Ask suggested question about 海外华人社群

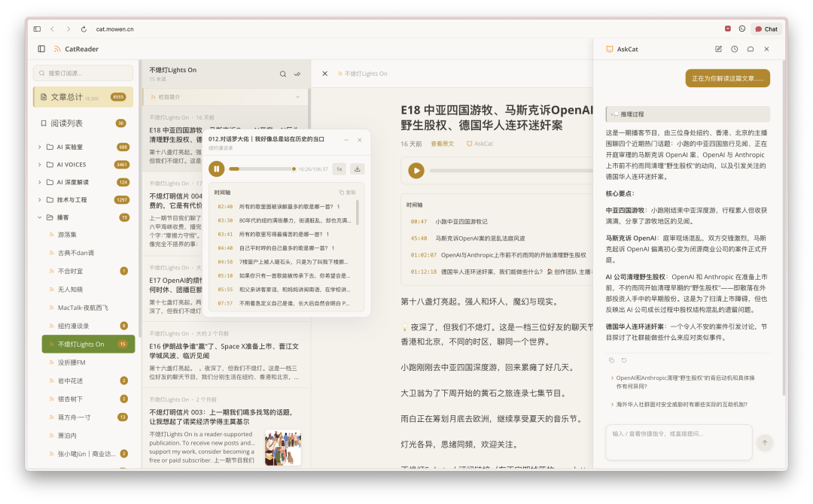[681, 404]
